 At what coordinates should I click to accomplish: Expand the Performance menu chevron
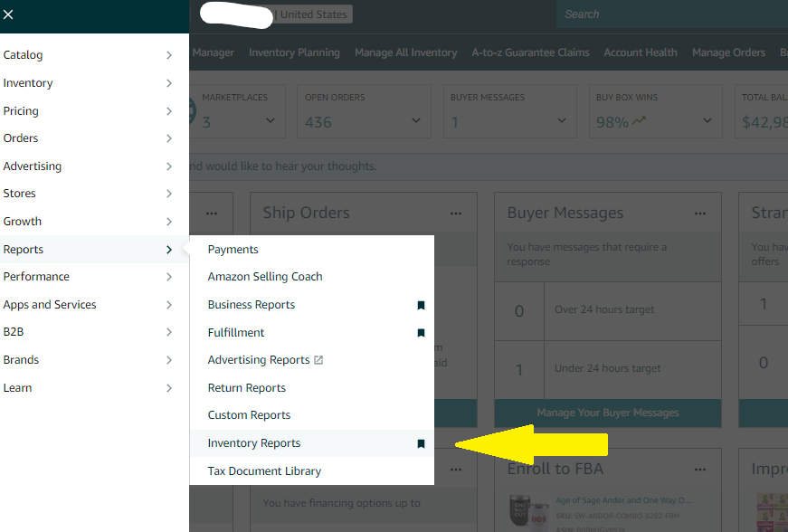coord(169,277)
